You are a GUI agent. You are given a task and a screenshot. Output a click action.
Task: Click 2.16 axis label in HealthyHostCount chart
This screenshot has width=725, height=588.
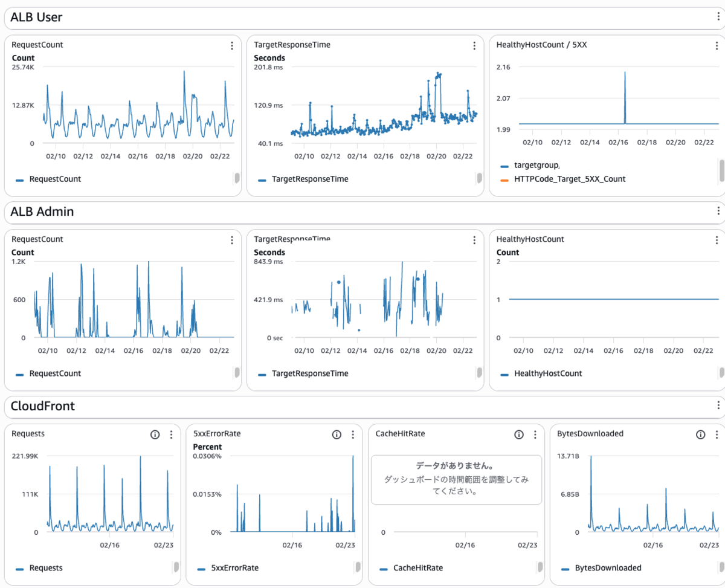[503, 67]
